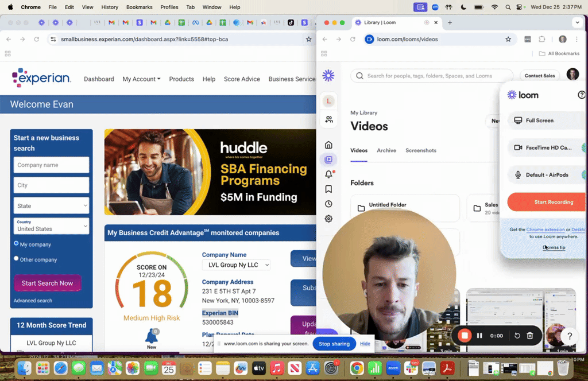Click the Contact Sales button

point(539,76)
